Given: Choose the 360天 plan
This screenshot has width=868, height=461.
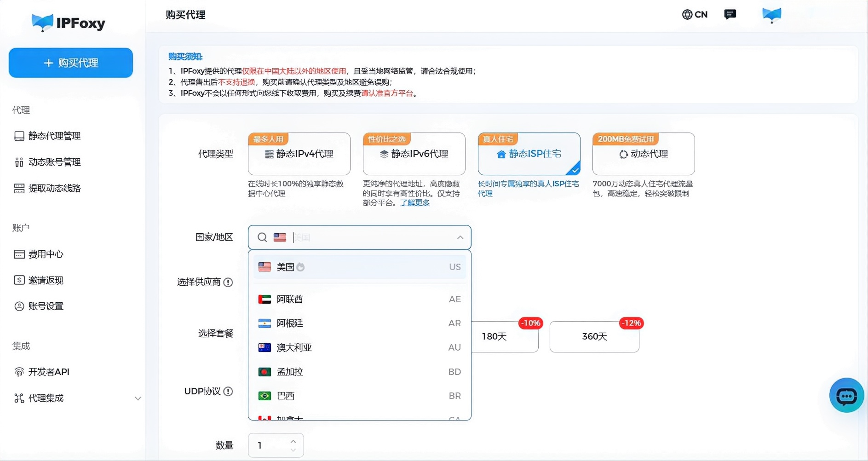Looking at the screenshot, I should 594,336.
